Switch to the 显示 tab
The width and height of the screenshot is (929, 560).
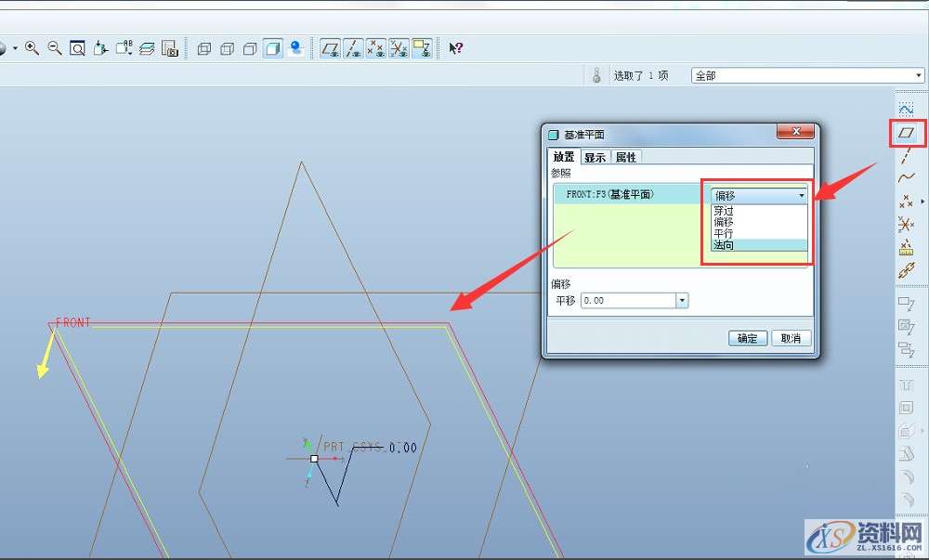click(x=595, y=157)
